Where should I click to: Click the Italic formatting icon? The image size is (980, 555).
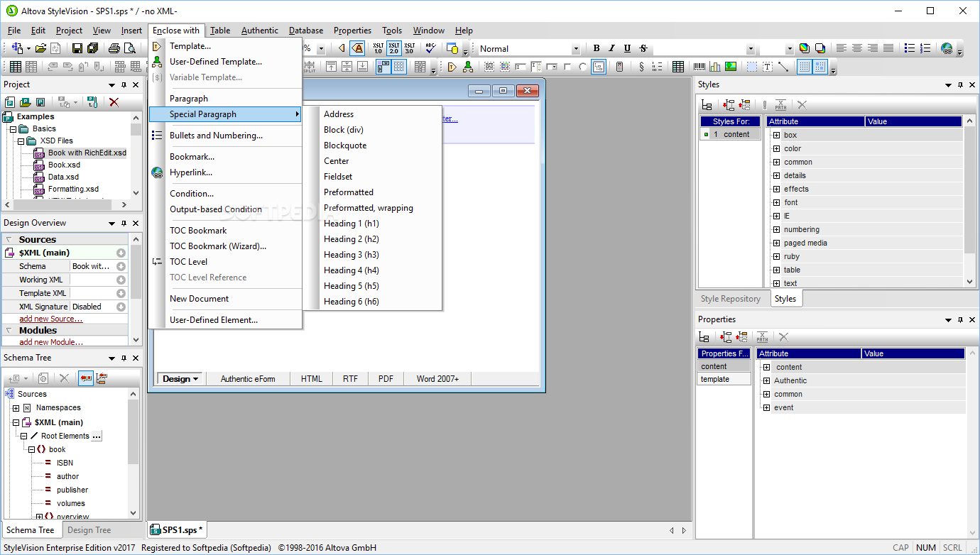[x=612, y=48]
